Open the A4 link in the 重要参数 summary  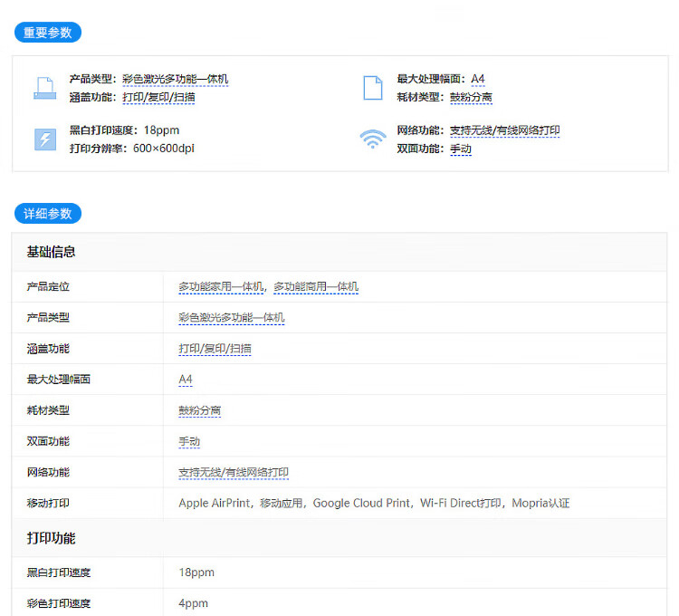(477, 79)
